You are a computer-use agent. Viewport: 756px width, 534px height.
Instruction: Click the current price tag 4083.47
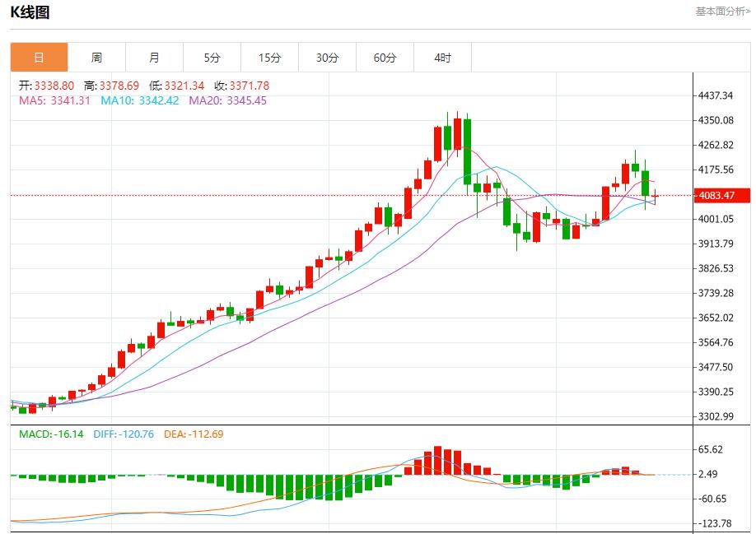tap(721, 195)
